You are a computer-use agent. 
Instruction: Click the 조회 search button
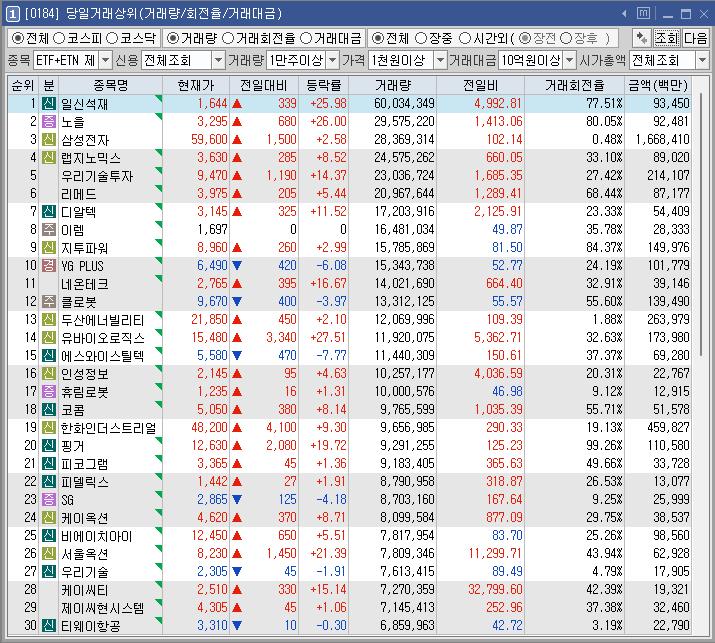[666, 38]
